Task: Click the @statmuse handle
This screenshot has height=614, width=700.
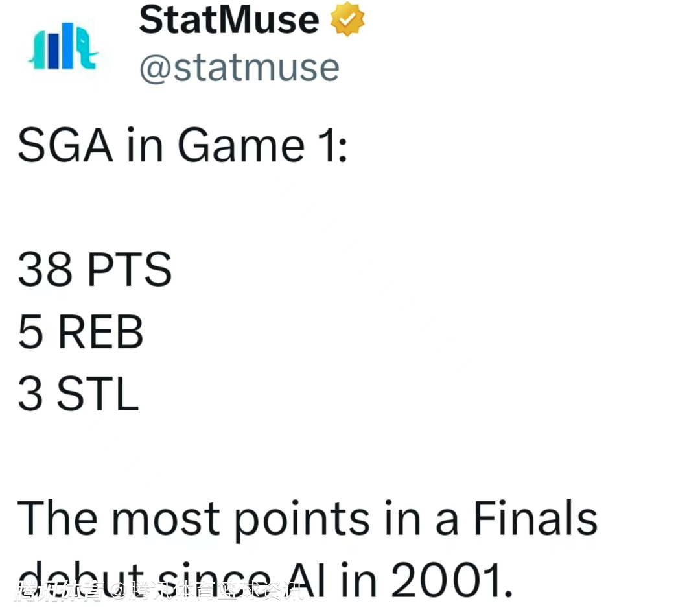Action: click(x=239, y=67)
